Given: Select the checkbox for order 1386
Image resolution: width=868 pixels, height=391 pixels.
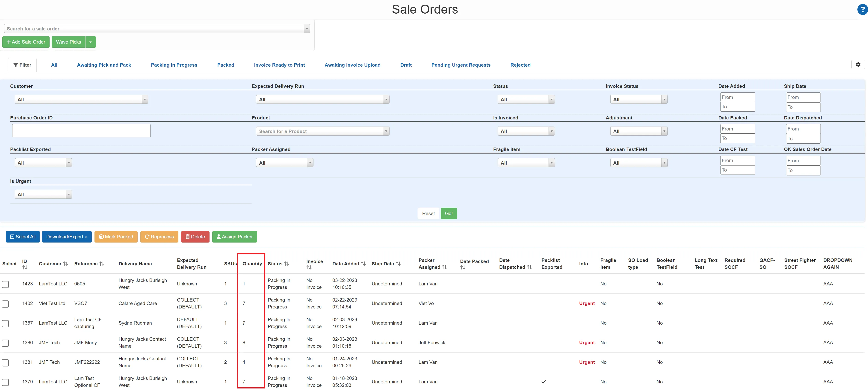Looking at the screenshot, I should point(5,343).
